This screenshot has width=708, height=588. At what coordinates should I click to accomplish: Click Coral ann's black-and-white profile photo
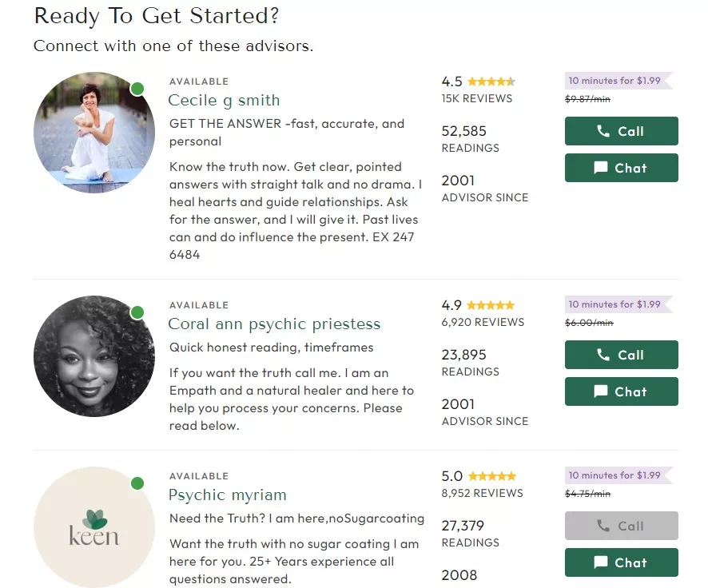point(94,356)
